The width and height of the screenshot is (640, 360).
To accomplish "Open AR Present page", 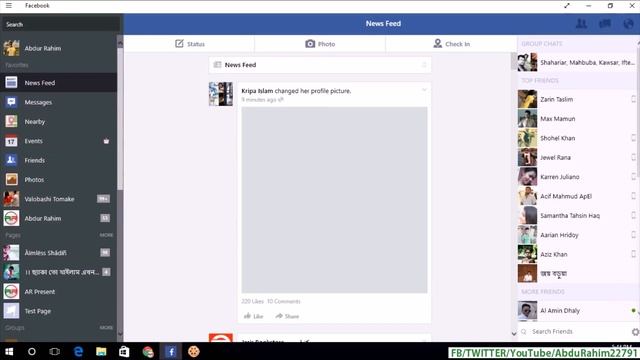I will tap(58, 291).
